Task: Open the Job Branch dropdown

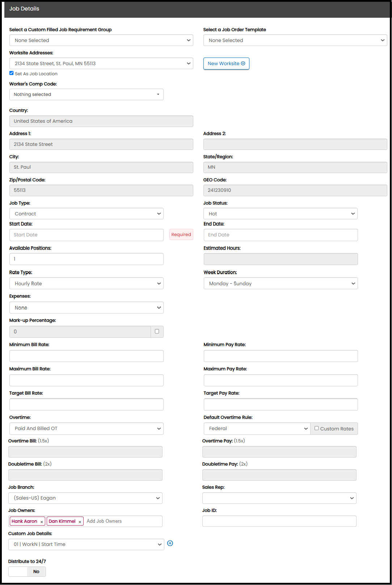Action: (85, 498)
